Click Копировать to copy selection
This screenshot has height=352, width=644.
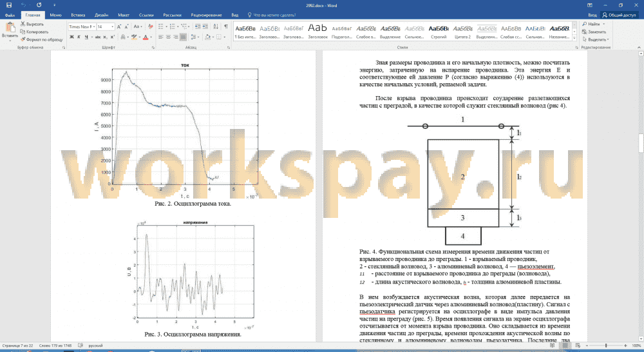point(35,32)
